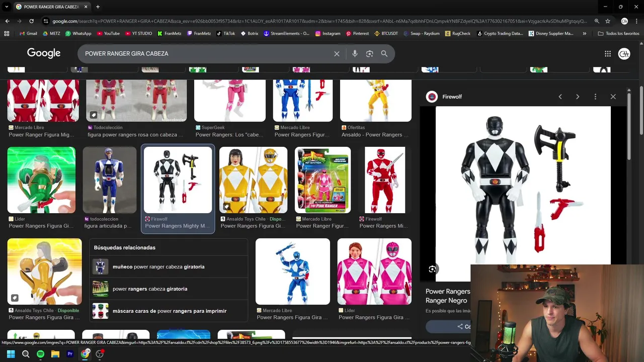Close the image preview panel

613,97
